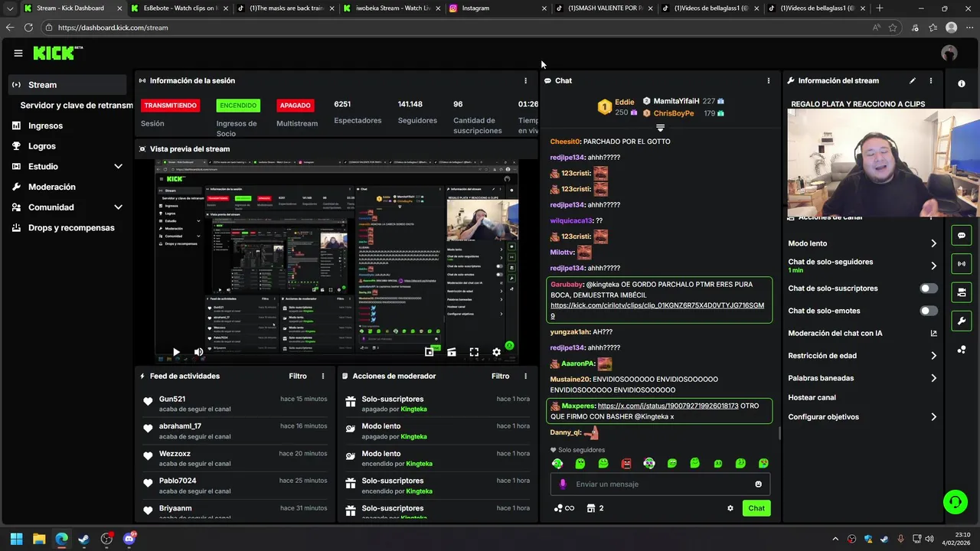Screen dimensions: 980x551
Task: Expand the Modo lento settings
Action: pos(933,243)
